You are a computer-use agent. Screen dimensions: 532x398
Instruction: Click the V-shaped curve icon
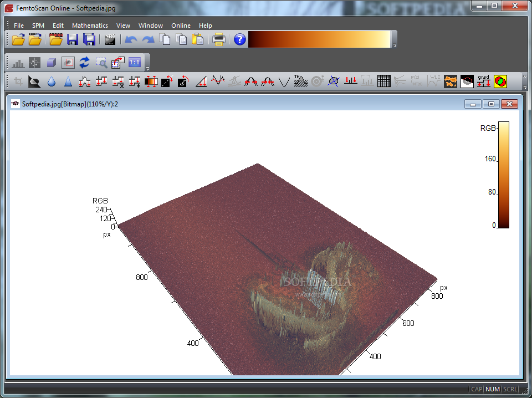click(x=284, y=82)
